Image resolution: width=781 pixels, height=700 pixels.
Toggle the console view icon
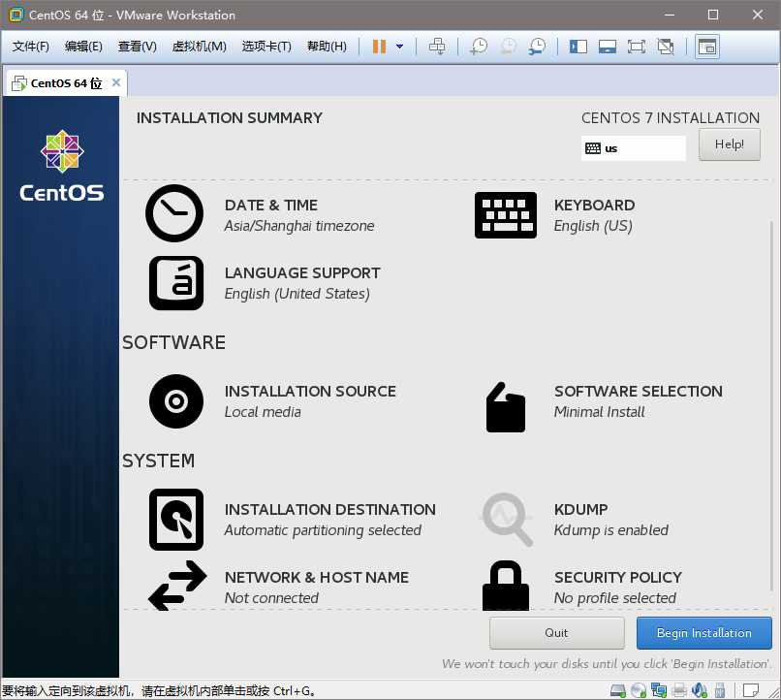pyautogui.click(x=707, y=47)
